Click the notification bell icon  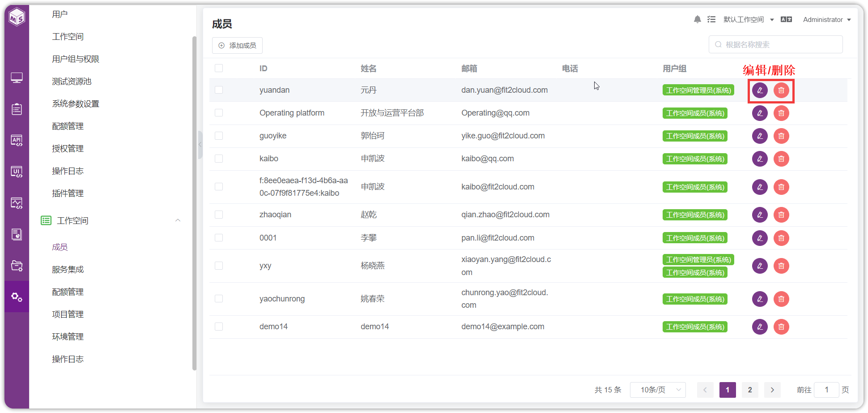pyautogui.click(x=698, y=19)
